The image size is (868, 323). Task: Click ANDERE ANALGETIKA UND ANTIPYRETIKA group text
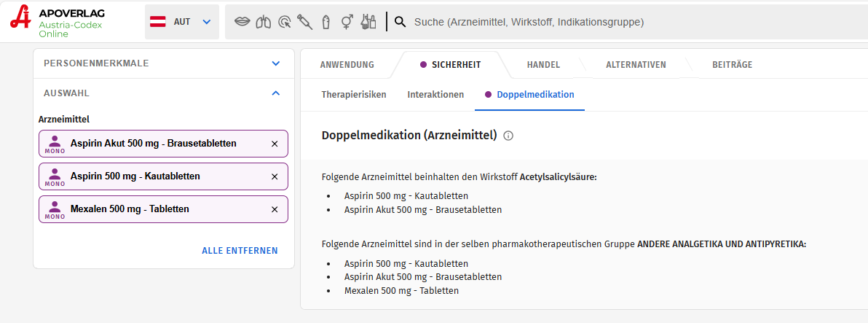[x=722, y=244]
